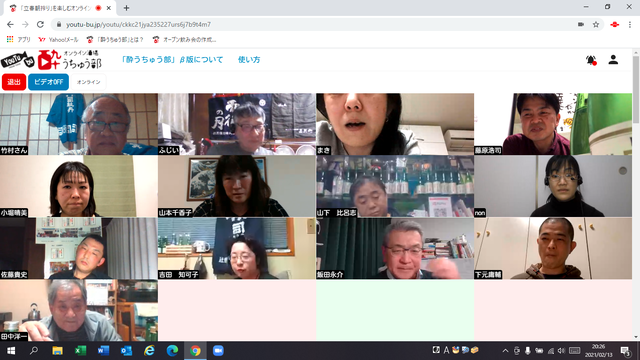This screenshot has height=360, width=640.
Task: Open the notification bell in the site header
Action: pyautogui.click(x=591, y=60)
